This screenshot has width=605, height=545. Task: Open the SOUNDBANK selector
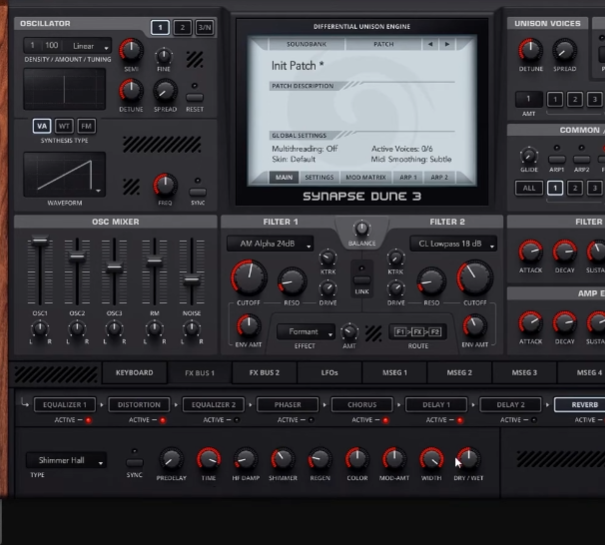306,44
